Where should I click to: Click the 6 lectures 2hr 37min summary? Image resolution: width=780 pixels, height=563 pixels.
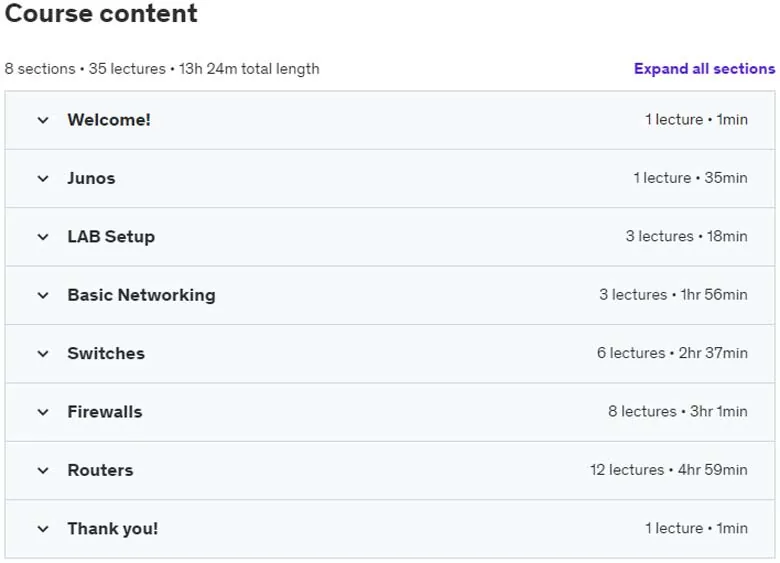[x=672, y=353]
